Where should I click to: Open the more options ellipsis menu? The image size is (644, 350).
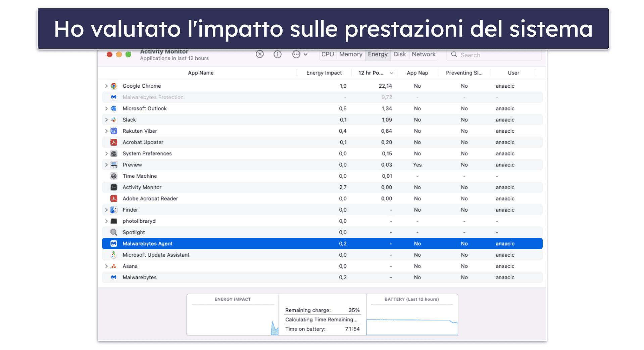300,54
